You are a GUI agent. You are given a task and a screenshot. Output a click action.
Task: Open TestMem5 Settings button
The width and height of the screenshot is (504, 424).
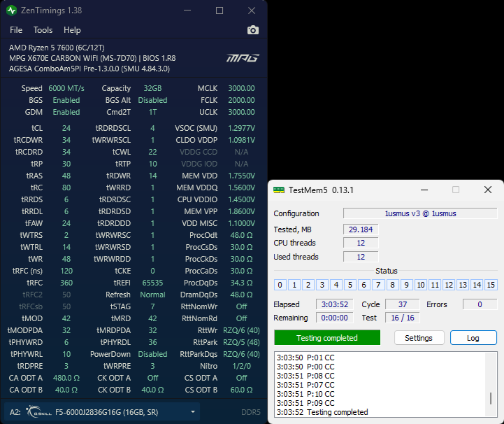(x=419, y=338)
